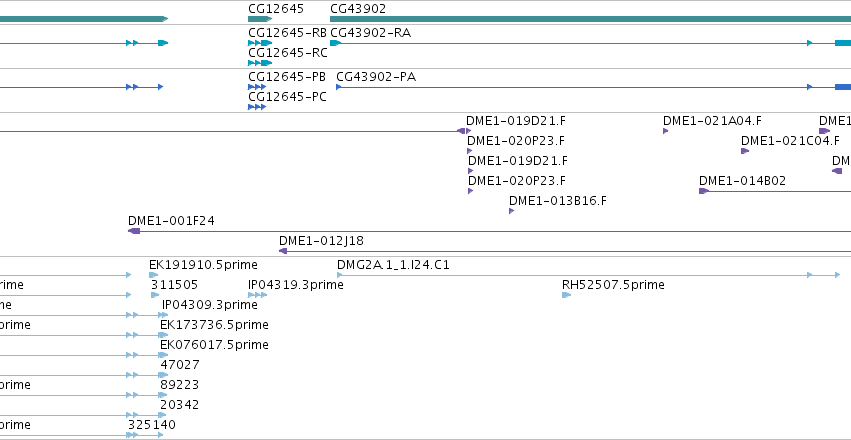
Task: Select the DME1-014B02 feature label
Action: 742,181
